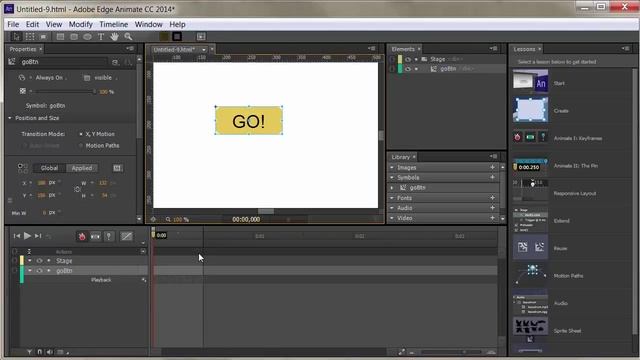
Task: Select the Zoom magnifier tool
Action: tap(128, 37)
